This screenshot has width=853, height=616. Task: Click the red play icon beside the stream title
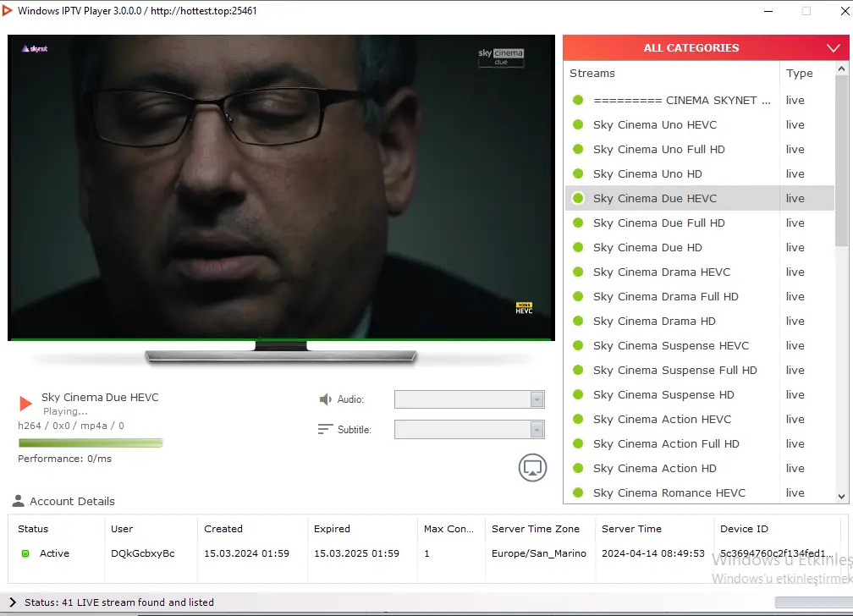pos(25,404)
